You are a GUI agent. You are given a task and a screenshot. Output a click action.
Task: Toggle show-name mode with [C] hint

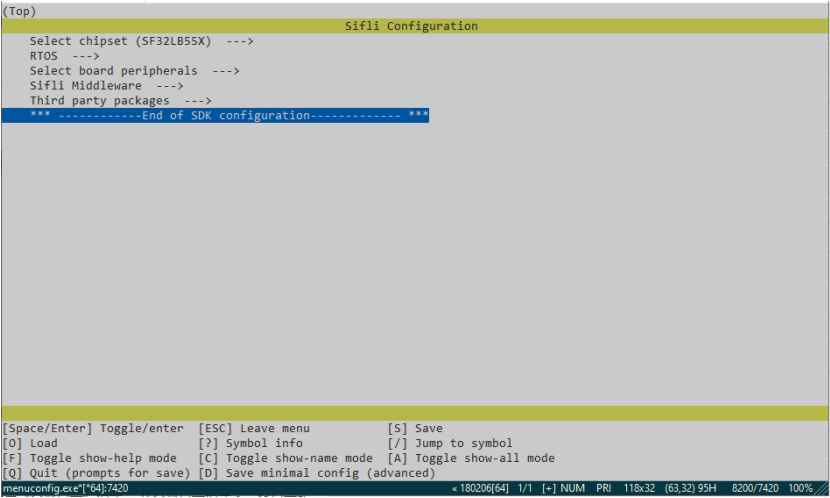[285, 458]
